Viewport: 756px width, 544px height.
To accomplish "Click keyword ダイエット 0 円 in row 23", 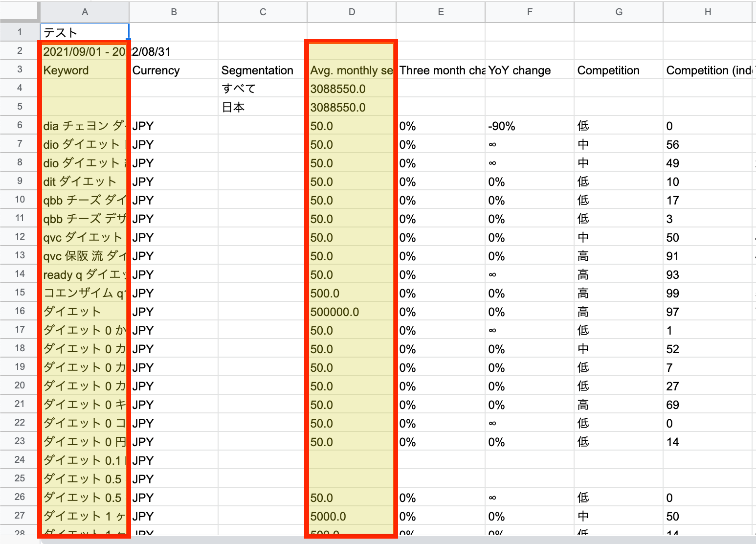I will point(85,442).
